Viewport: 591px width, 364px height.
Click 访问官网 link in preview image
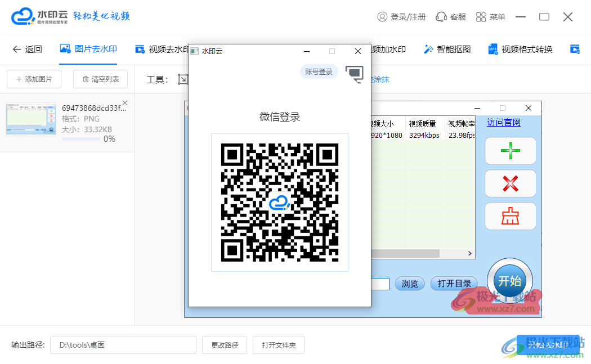pyautogui.click(x=504, y=123)
